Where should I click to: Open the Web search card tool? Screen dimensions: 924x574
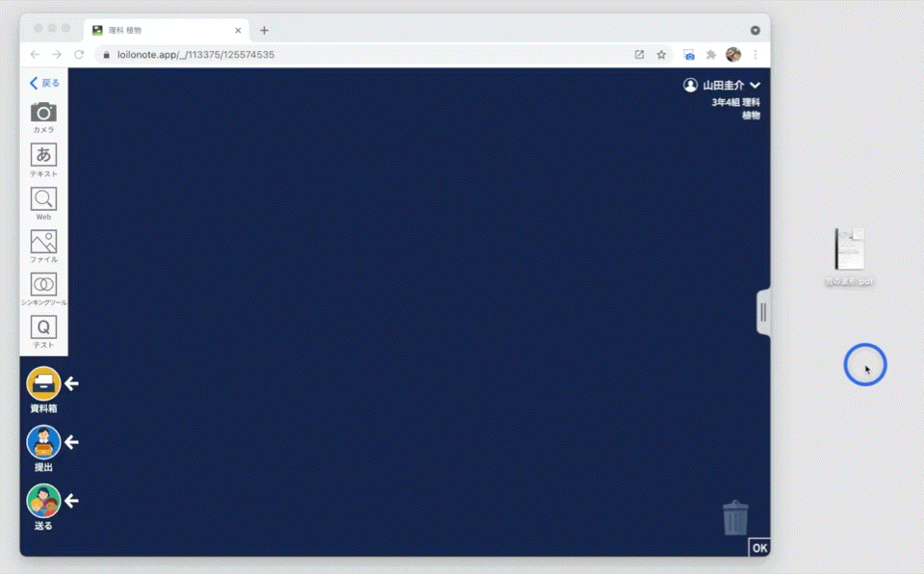pyautogui.click(x=43, y=203)
